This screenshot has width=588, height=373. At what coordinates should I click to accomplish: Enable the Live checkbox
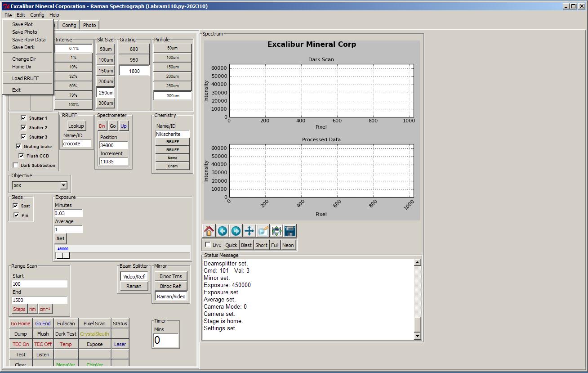208,244
